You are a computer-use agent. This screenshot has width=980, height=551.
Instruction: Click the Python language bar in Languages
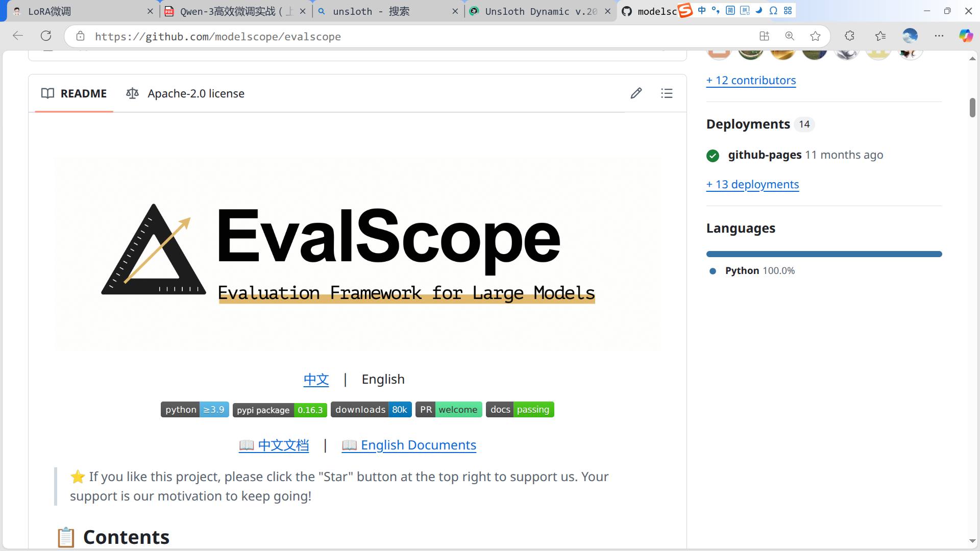[x=824, y=254]
